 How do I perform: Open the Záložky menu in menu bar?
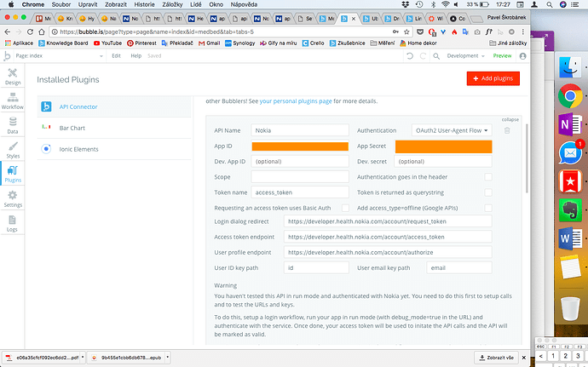172,4
